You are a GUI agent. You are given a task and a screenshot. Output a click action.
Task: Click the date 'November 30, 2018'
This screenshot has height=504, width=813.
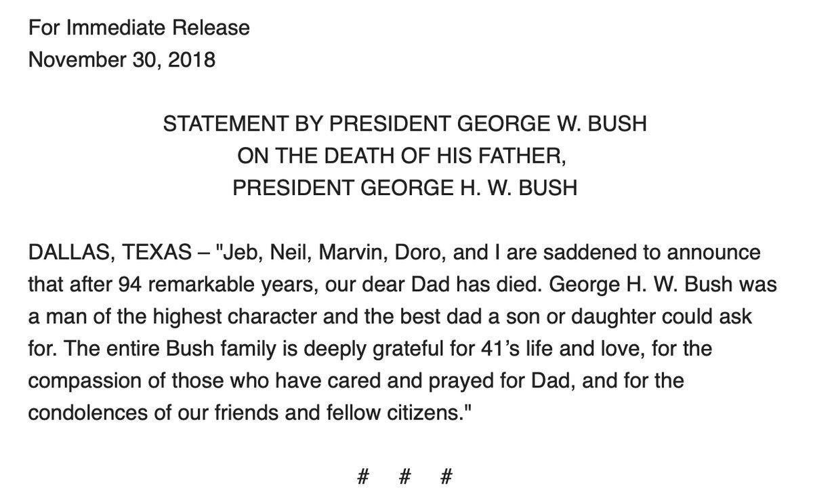(122, 60)
